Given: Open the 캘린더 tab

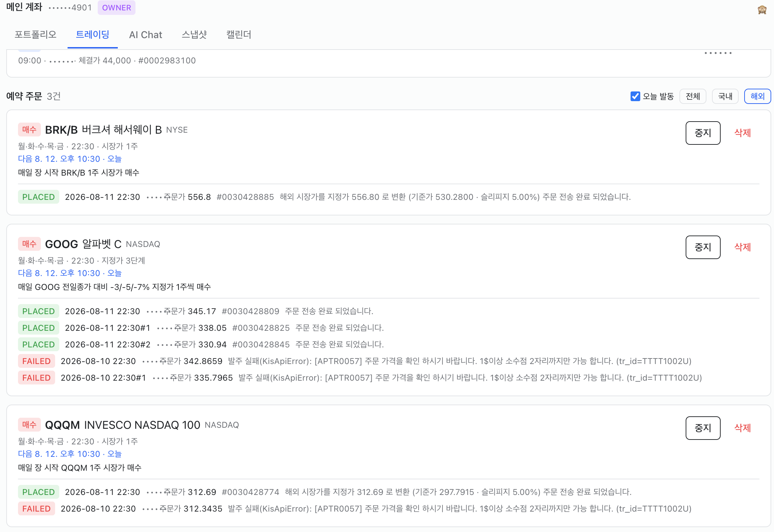Looking at the screenshot, I should (239, 35).
